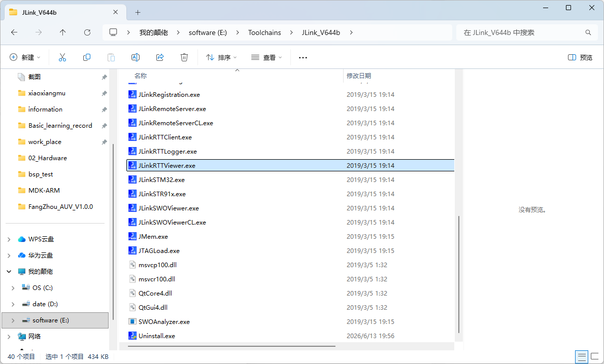Click the msvcp100.dll file icon
The width and height of the screenshot is (604, 364).
pos(132,265)
